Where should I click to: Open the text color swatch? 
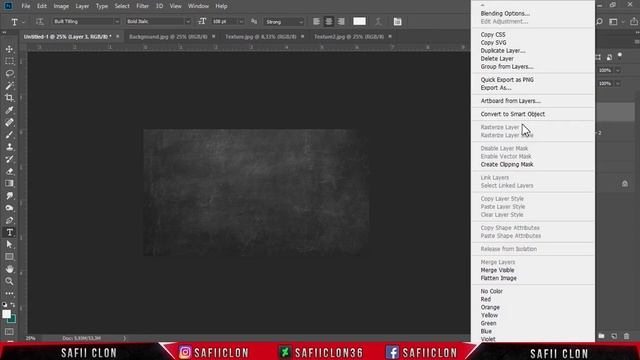[x=359, y=22]
